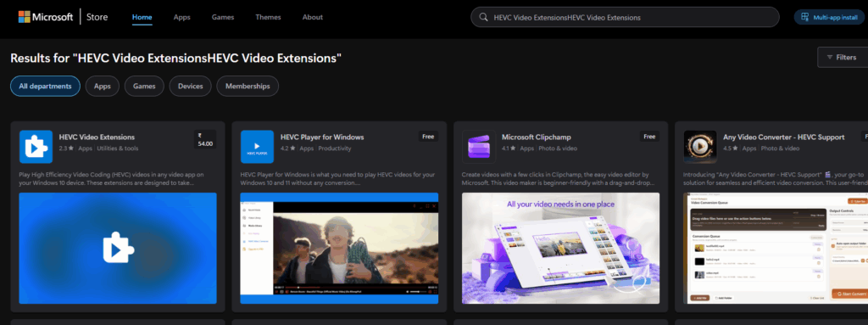Open HEVC Player video screenshot preview
The width and height of the screenshot is (868, 325).
click(x=339, y=248)
